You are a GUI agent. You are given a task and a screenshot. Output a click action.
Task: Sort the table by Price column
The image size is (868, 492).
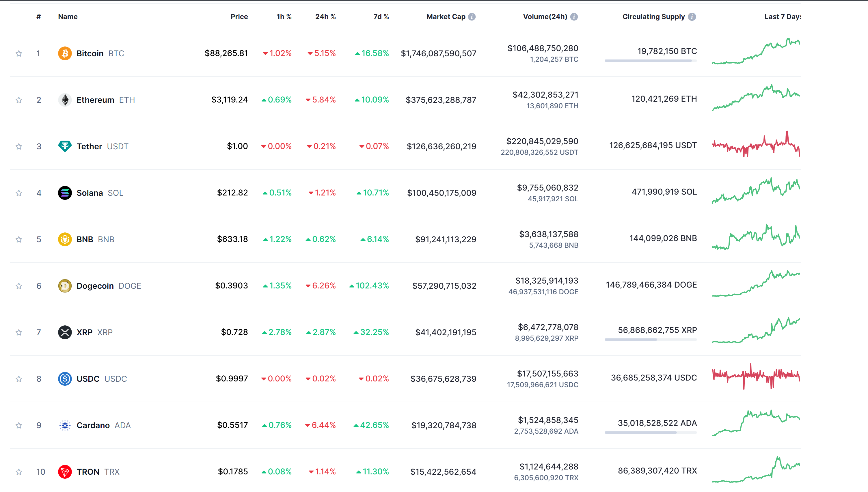pos(239,17)
